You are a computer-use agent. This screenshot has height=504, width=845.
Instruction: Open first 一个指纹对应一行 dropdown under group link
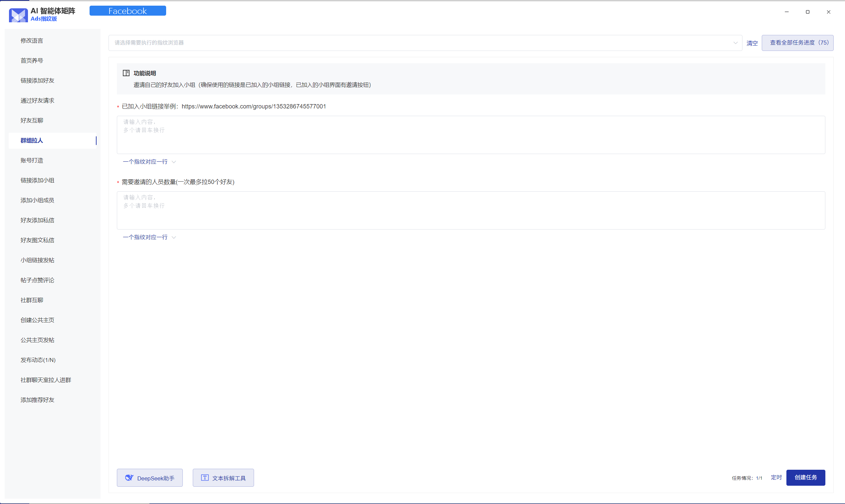149,162
